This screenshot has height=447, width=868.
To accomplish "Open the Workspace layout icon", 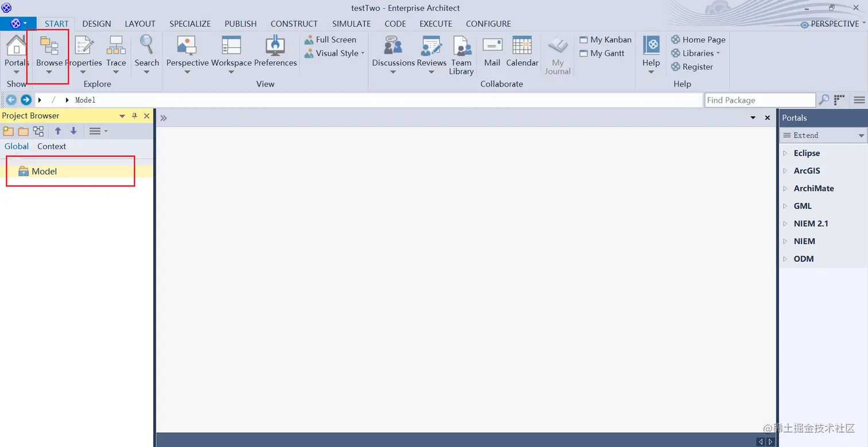I will coord(231,46).
